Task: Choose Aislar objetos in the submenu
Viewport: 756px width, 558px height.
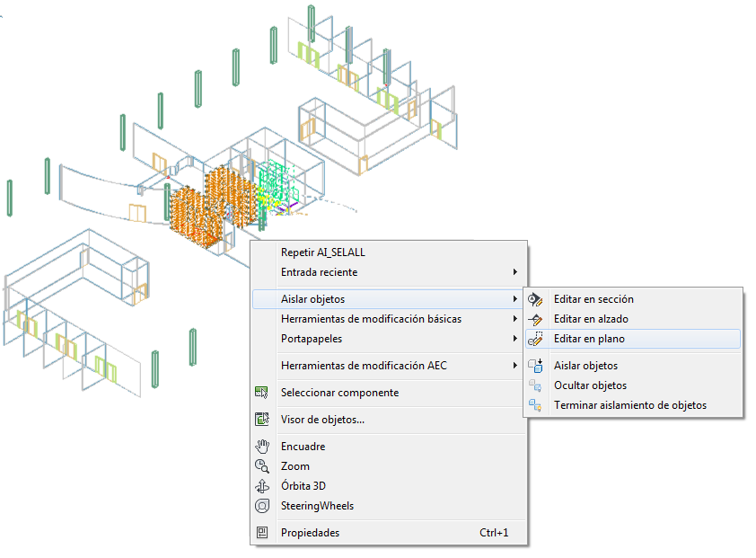Action: tap(633, 366)
